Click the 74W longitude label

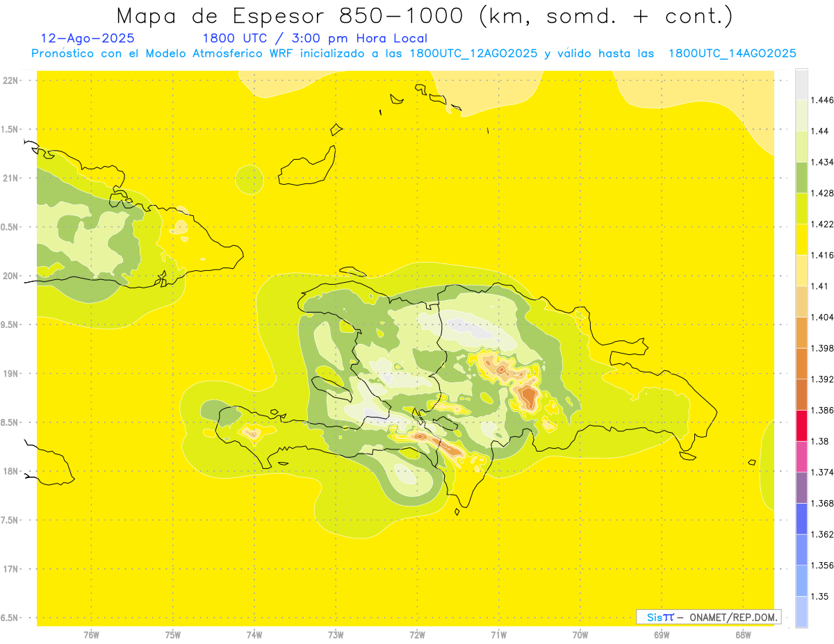click(254, 634)
